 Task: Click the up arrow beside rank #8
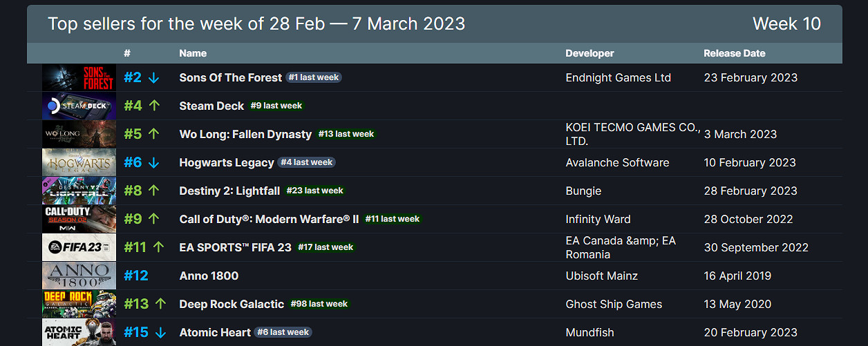click(153, 191)
